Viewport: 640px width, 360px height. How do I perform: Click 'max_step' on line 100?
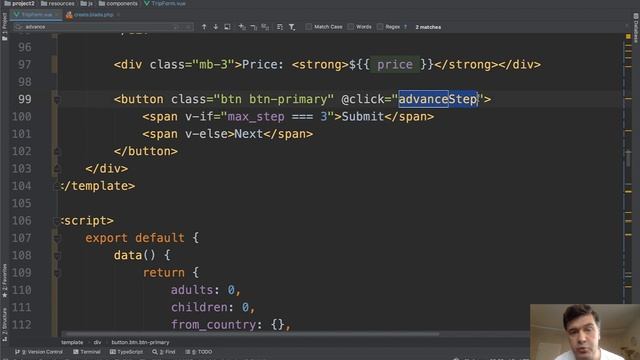click(256, 117)
